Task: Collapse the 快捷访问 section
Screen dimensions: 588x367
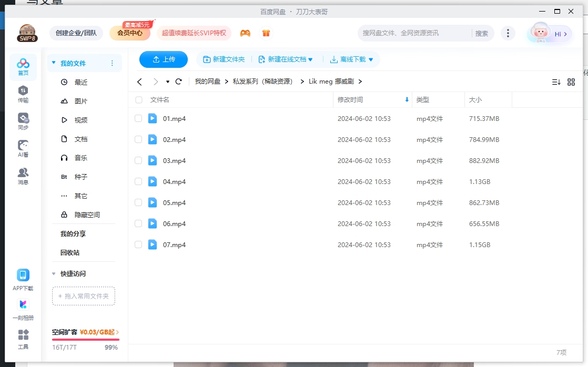Action: (54, 273)
